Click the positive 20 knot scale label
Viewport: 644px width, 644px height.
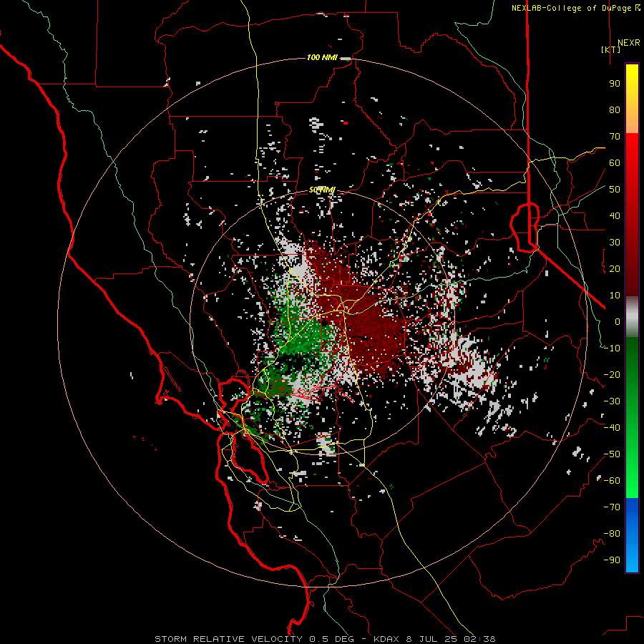pyautogui.click(x=615, y=269)
